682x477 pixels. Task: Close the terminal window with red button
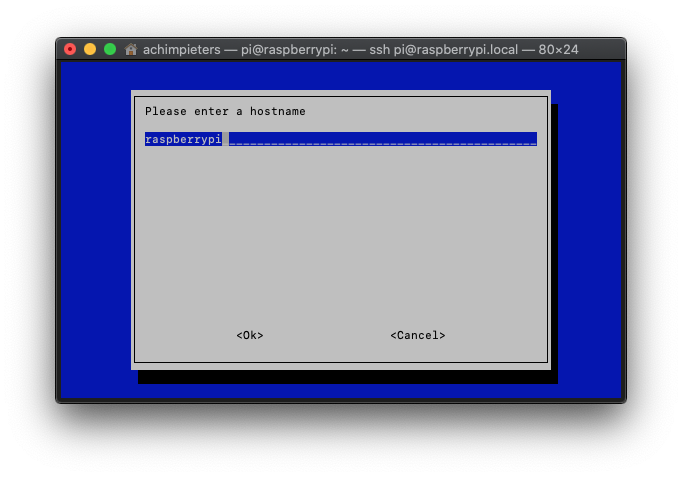(x=70, y=49)
